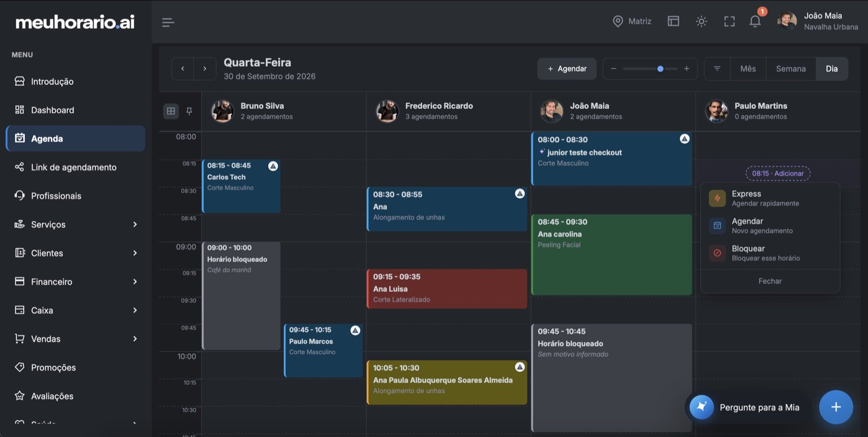Expand the Serviços menu chevron
Image resolution: width=868 pixels, height=437 pixels.
135,224
